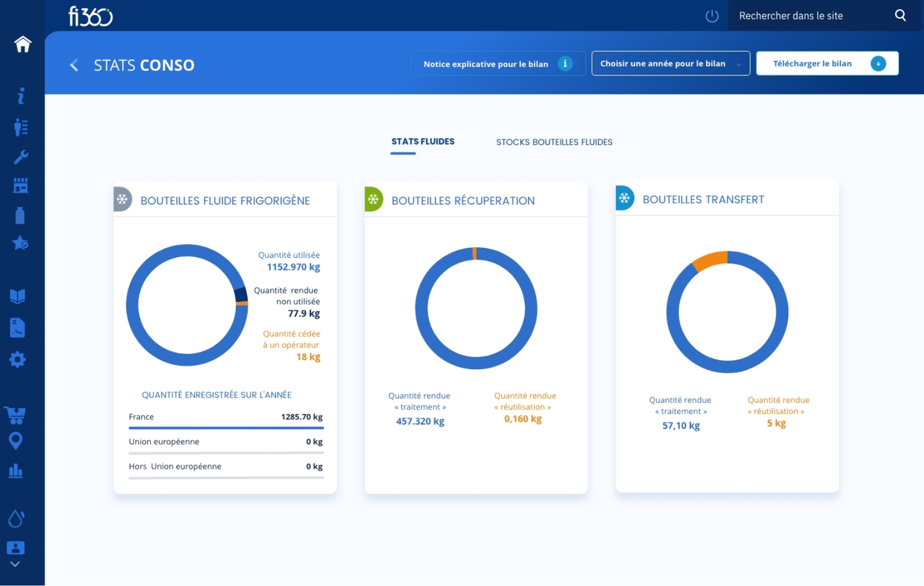Viewport: 924px width, 586px height.
Task: Open the Choisir une année pour le bilan dropdown
Action: pos(670,64)
